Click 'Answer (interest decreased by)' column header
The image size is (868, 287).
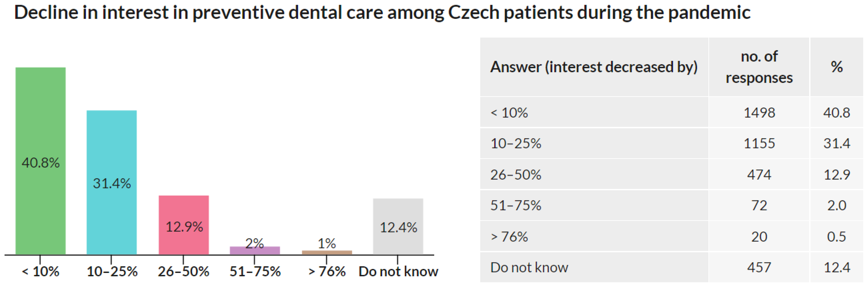pos(594,67)
